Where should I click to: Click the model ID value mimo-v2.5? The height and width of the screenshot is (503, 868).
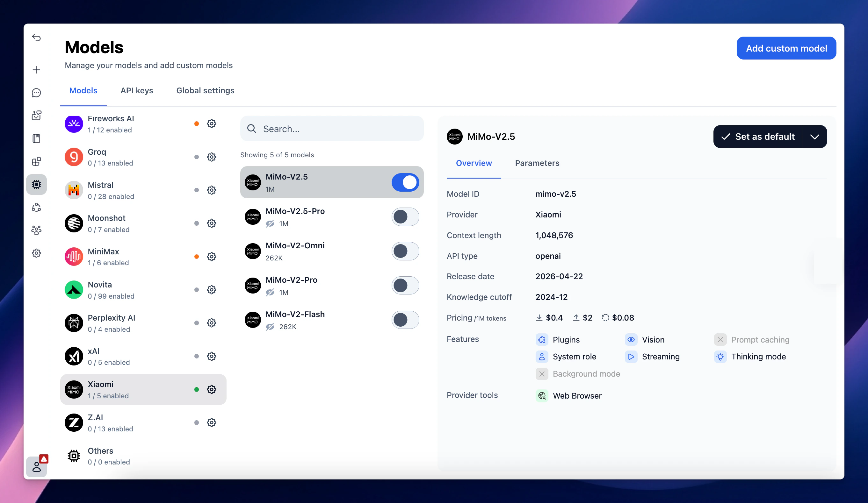555,194
